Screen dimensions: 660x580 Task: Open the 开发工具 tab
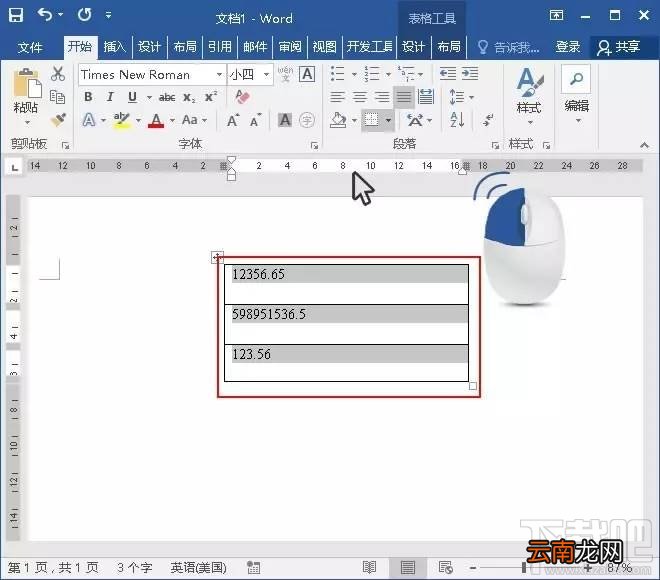pyautogui.click(x=370, y=46)
